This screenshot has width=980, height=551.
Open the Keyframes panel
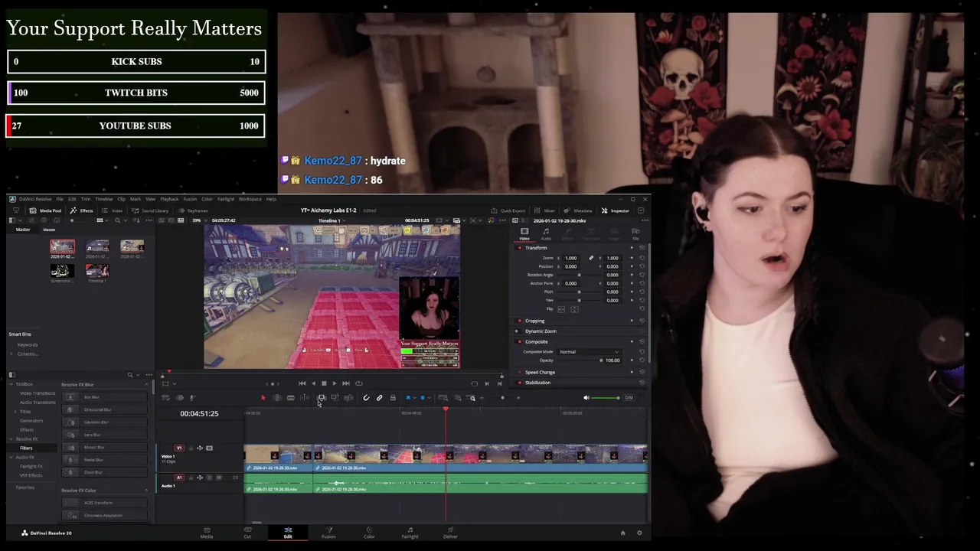(193, 210)
